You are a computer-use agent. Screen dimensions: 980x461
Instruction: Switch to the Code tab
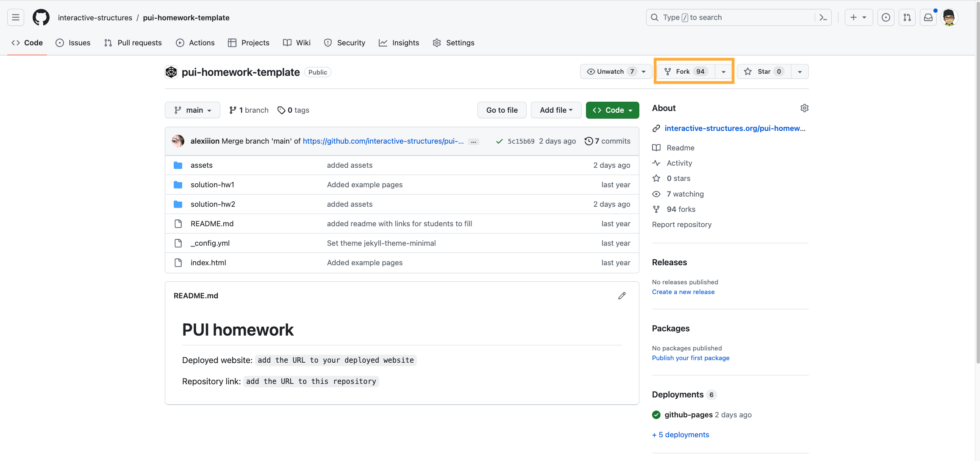coord(27,43)
